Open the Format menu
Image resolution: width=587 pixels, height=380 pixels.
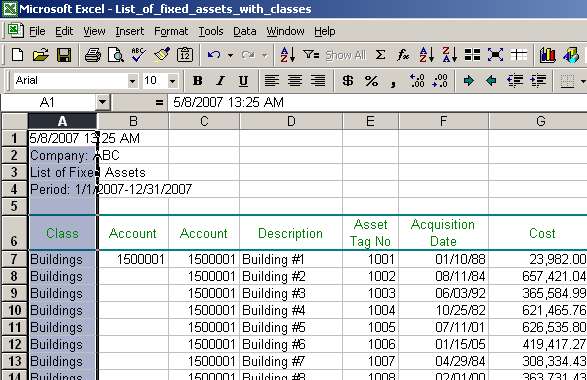point(171,31)
